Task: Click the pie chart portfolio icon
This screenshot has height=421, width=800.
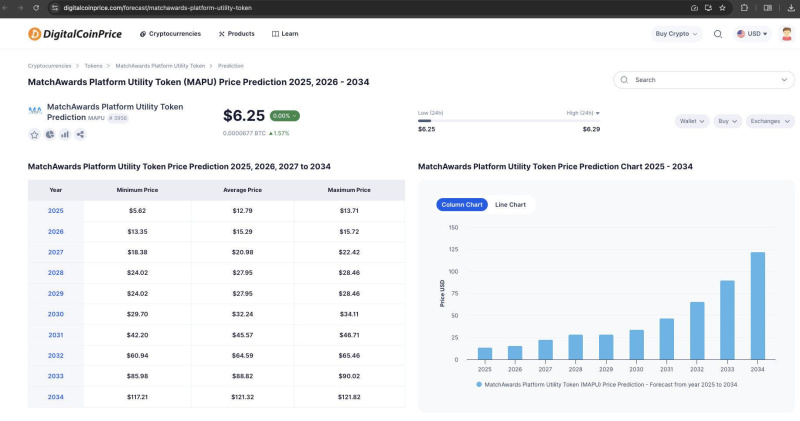Action: click(x=50, y=134)
